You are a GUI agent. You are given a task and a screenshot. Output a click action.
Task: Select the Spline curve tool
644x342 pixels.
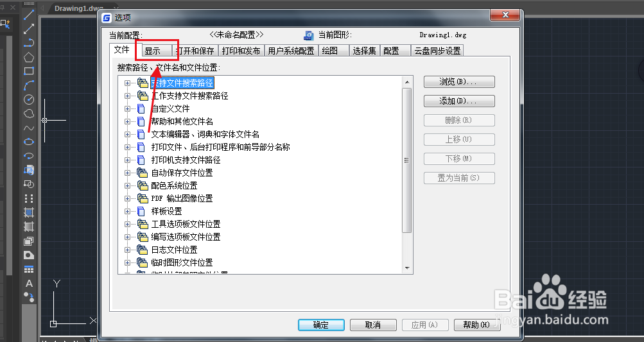pyautogui.click(x=29, y=128)
